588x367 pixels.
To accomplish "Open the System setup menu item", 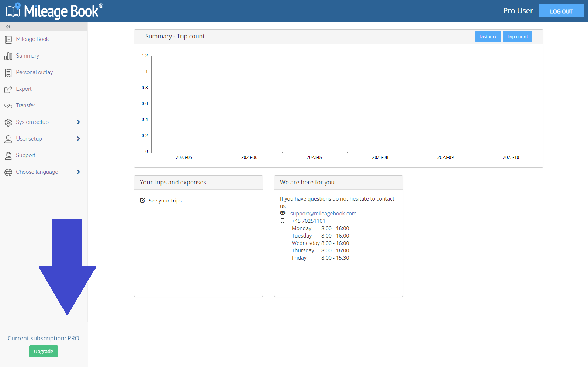I will pos(32,122).
